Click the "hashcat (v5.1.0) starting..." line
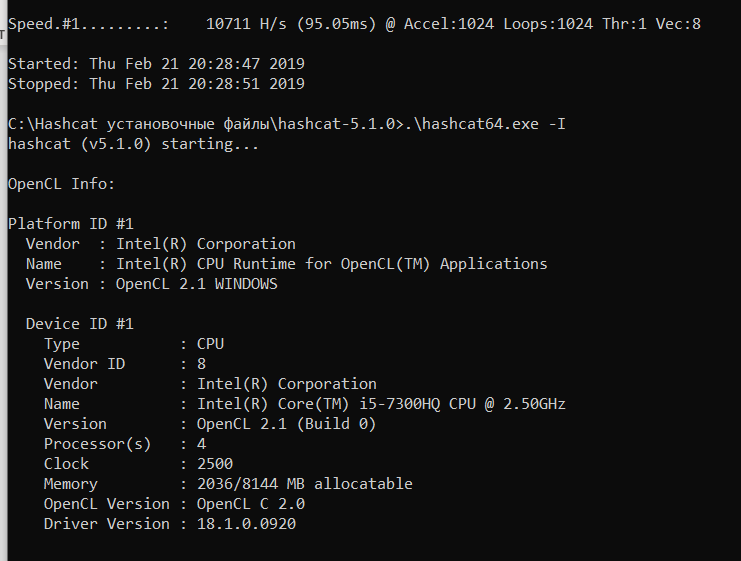Screen dimensions: 741x561 133,144
